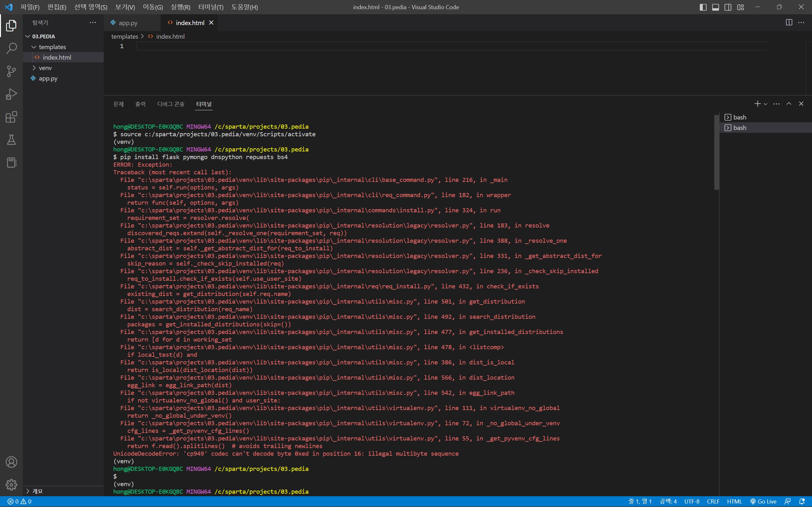This screenshot has width=812, height=507.
Task: Open the Testing flask view
Action: [11, 140]
